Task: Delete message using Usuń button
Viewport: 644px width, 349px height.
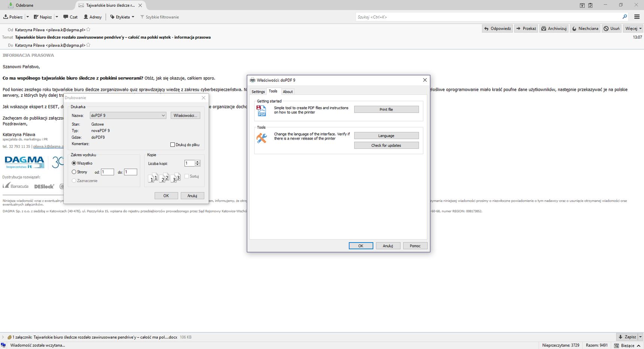Action: tap(611, 28)
